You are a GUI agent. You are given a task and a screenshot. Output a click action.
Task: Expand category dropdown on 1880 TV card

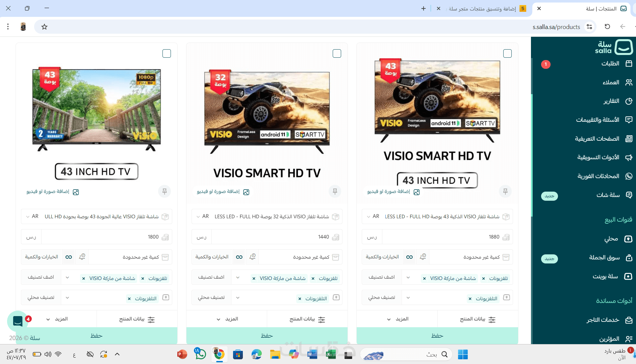click(408, 277)
